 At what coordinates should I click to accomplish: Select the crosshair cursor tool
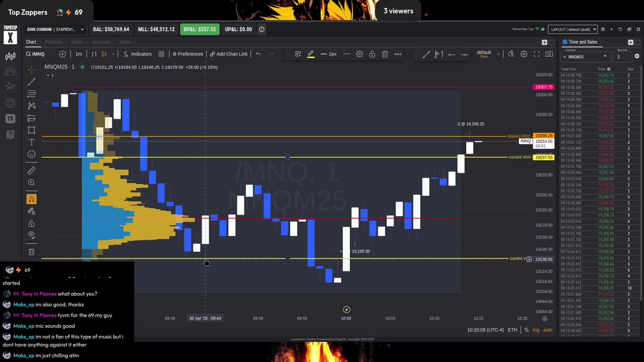(x=31, y=69)
